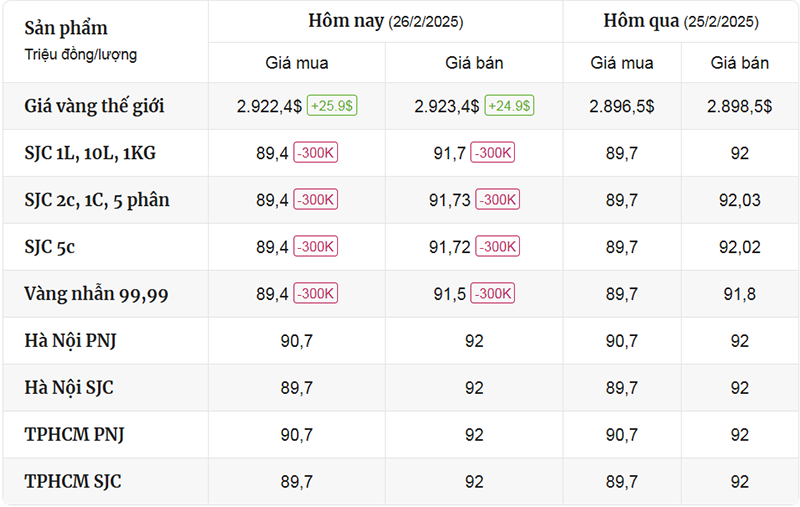Select the Hà Nội PNJ row label
This screenshot has width=800, height=507.
70,341
